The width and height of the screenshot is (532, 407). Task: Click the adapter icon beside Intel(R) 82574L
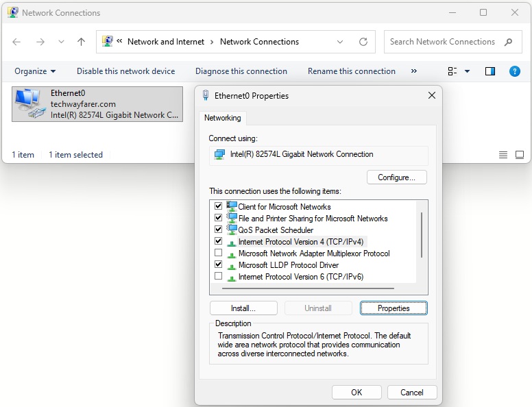[219, 155]
